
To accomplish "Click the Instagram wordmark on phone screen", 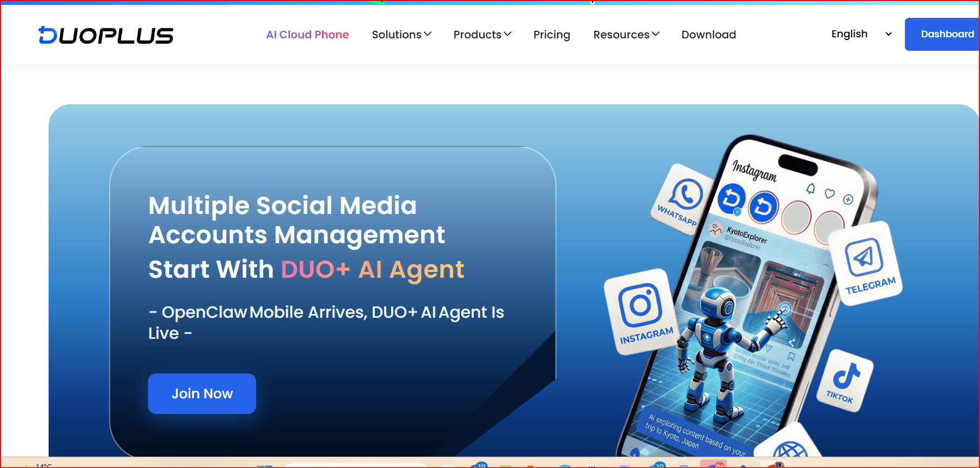I will (x=754, y=170).
